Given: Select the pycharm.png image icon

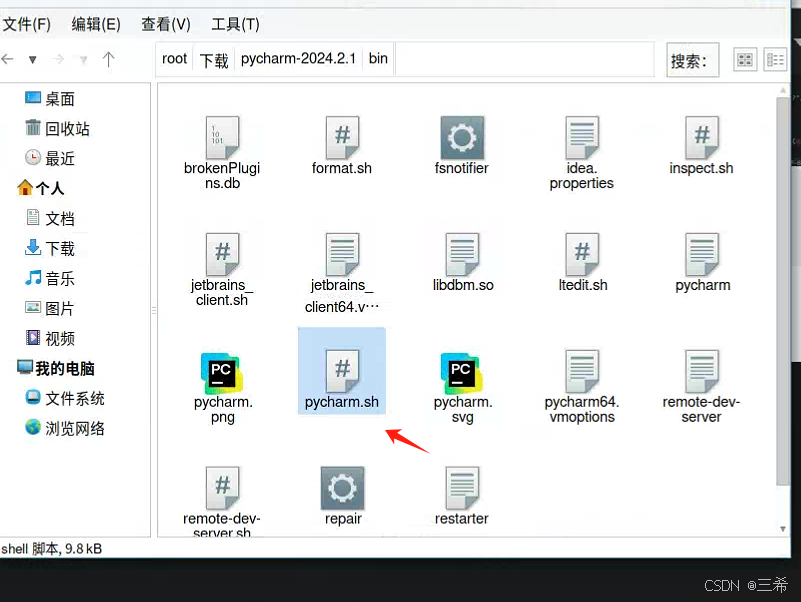Looking at the screenshot, I should click(x=221, y=370).
